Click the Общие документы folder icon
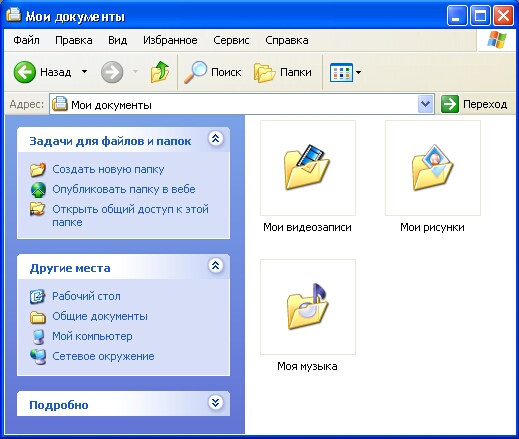The height and width of the screenshot is (439, 519). (x=38, y=317)
